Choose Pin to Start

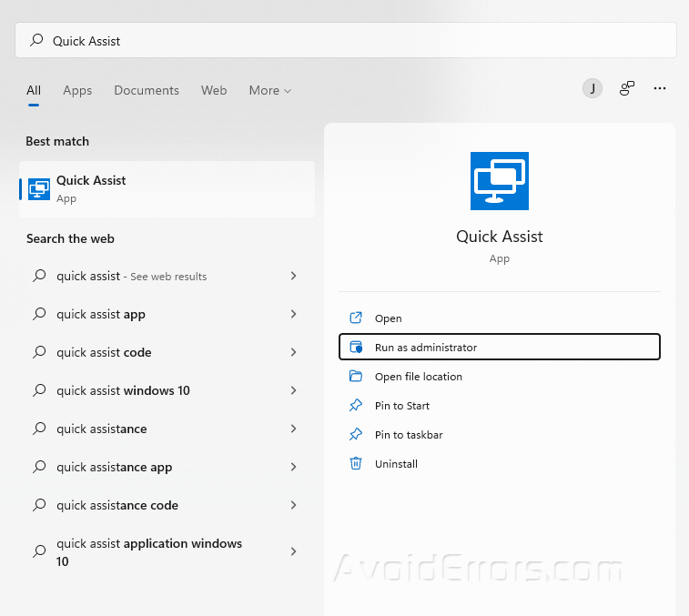pyautogui.click(x=499, y=406)
